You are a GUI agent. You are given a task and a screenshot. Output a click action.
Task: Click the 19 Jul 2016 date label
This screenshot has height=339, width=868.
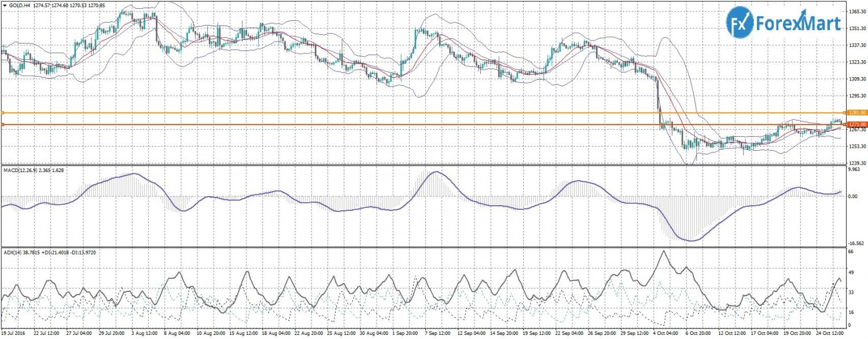point(13,334)
